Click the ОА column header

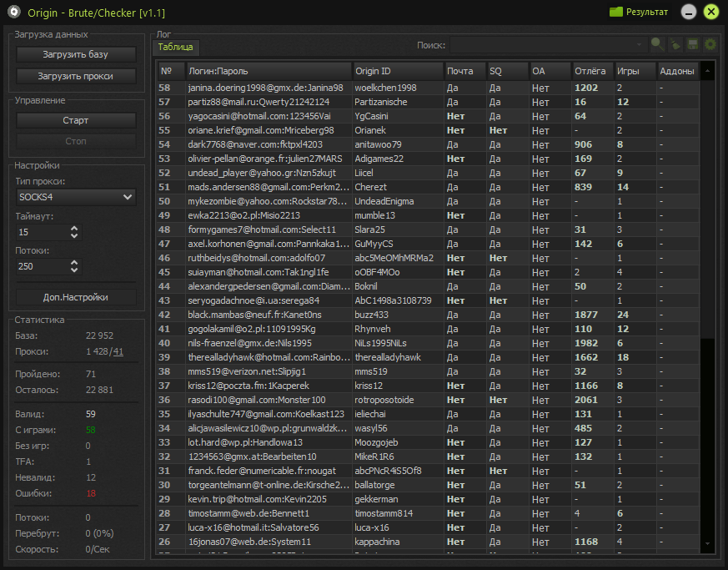click(x=550, y=71)
